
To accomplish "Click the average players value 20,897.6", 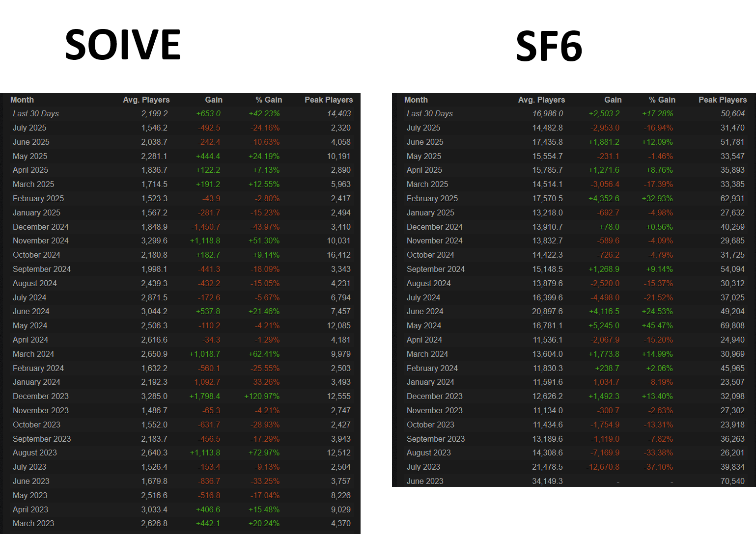I will coord(548,311).
